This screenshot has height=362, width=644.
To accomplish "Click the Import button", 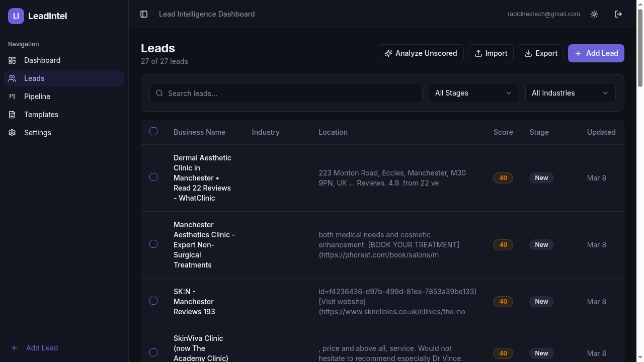I will point(491,53).
